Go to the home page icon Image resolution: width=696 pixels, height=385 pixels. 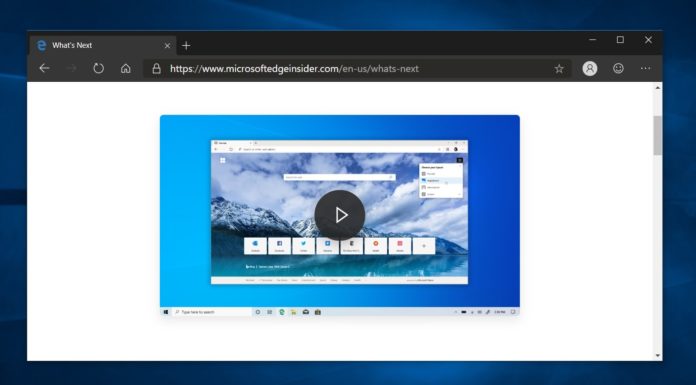[x=126, y=68]
